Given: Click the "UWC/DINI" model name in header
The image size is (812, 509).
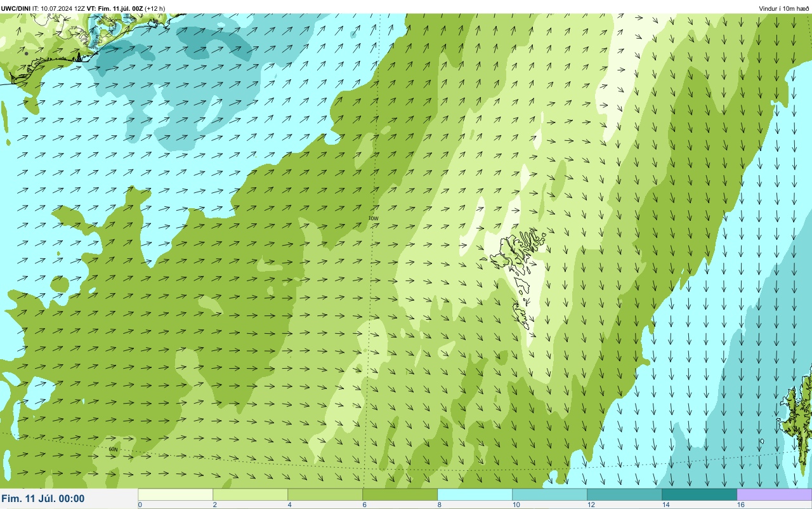Looking at the screenshot, I should [16, 8].
